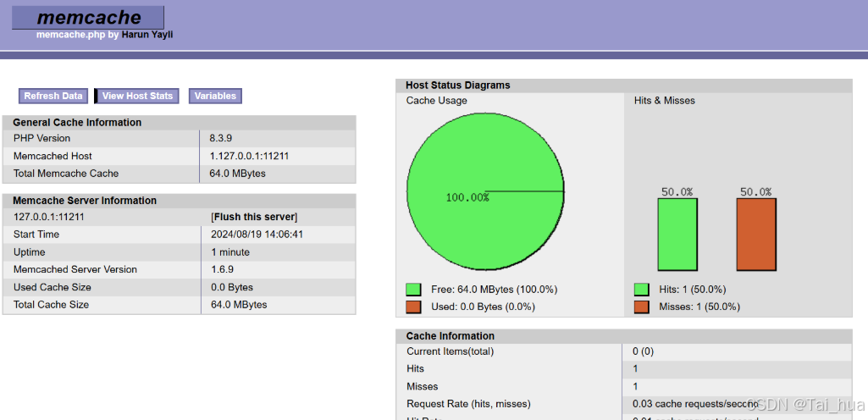
Task: Click the orange misses bar
Action: coord(756,235)
